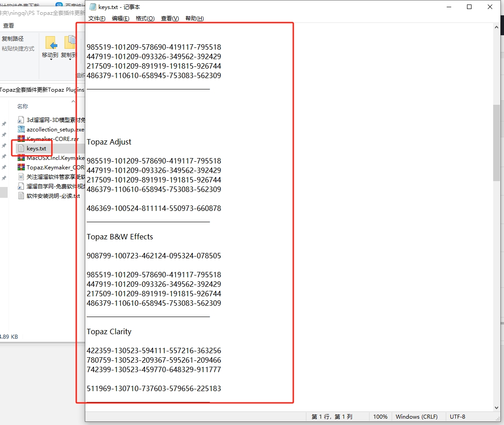Image resolution: width=504 pixels, height=425 pixels.
Task: Open the 文件(F) menu in Notepad
Action: coord(97,19)
